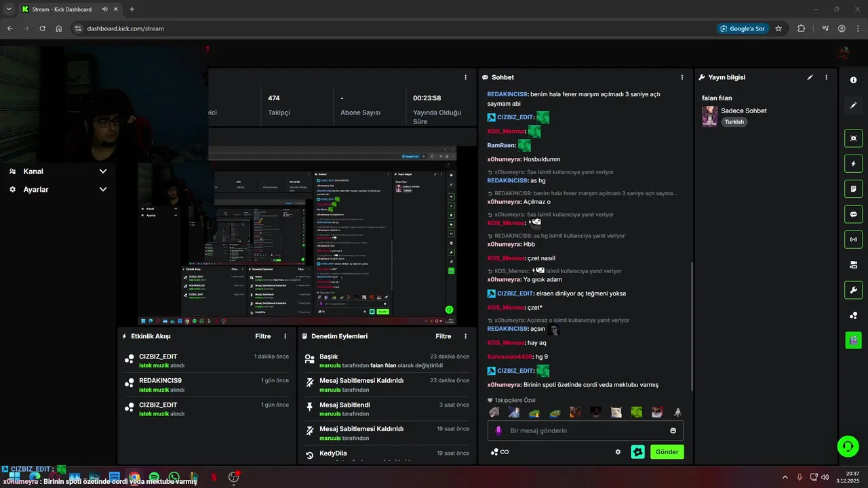Open Chrome's three-dot menu
The image size is (868, 488).
858,28
